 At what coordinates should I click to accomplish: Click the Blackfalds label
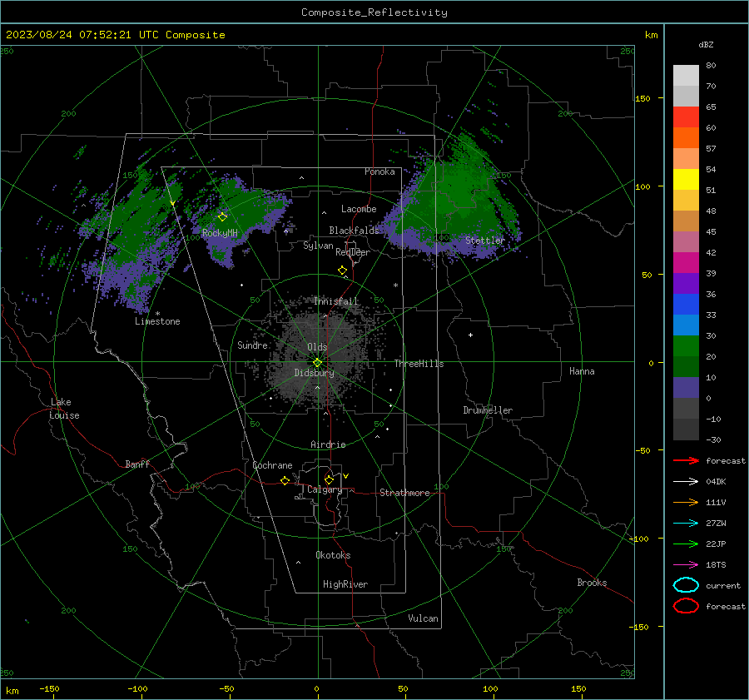click(x=354, y=231)
